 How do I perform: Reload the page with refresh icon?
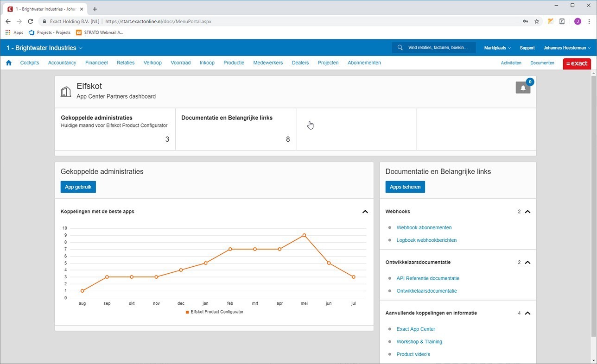point(30,21)
